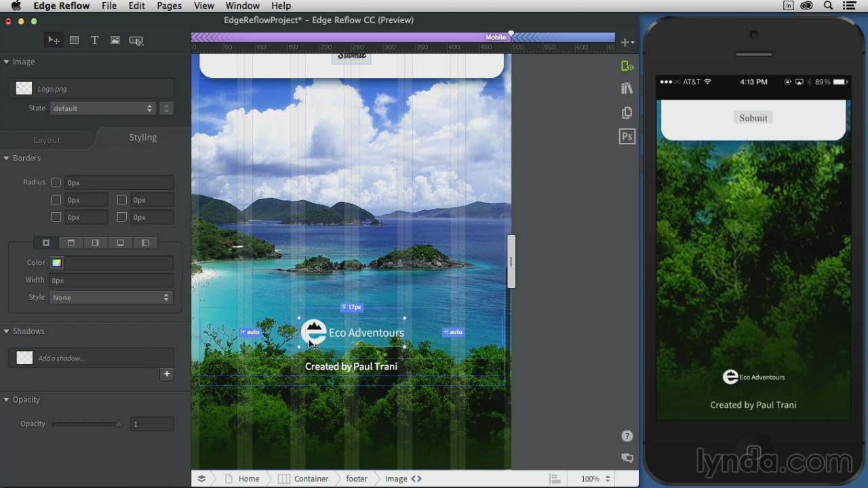Select the Box tool
The image size is (868, 488).
click(x=74, y=41)
